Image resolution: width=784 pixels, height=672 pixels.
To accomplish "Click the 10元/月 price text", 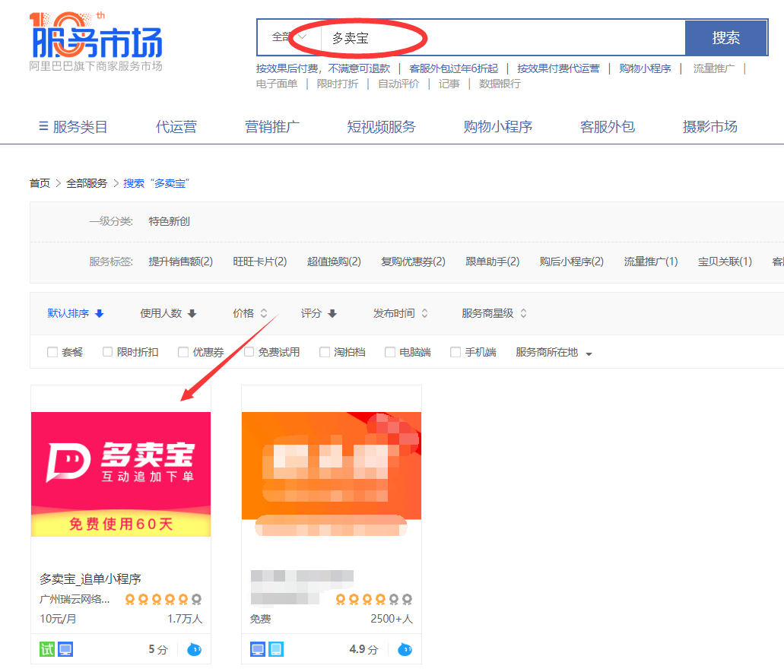I will pos(58,619).
